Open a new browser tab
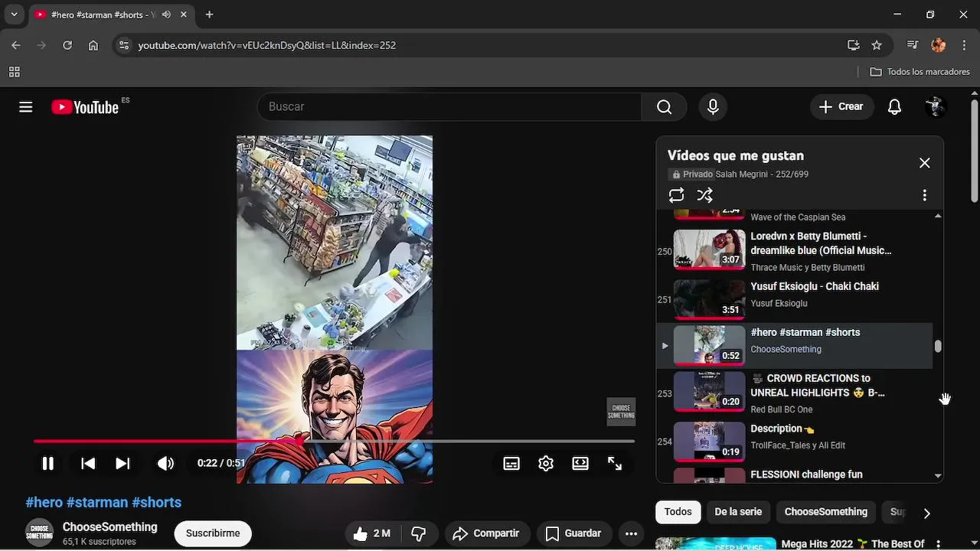This screenshot has width=980, height=551. (209, 15)
